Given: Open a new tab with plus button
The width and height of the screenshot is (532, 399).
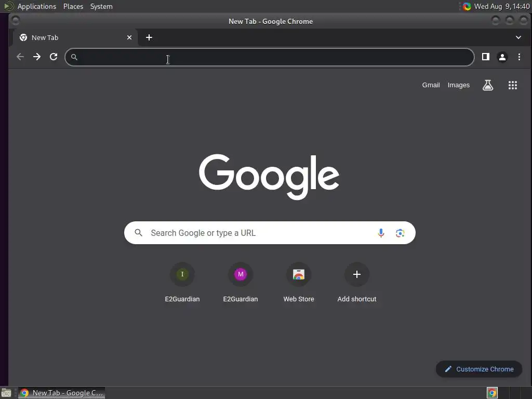Looking at the screenshot, I should click(x=149, y=37).
